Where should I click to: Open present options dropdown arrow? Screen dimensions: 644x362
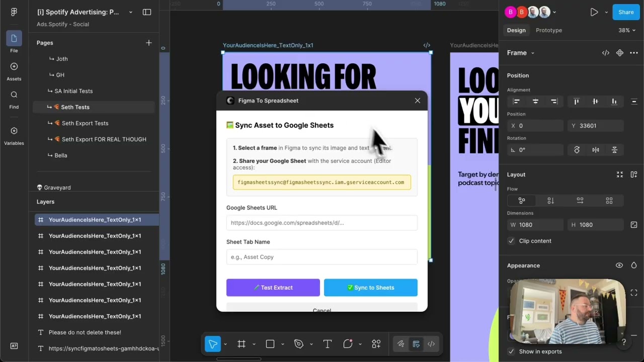tap(606, 12)
